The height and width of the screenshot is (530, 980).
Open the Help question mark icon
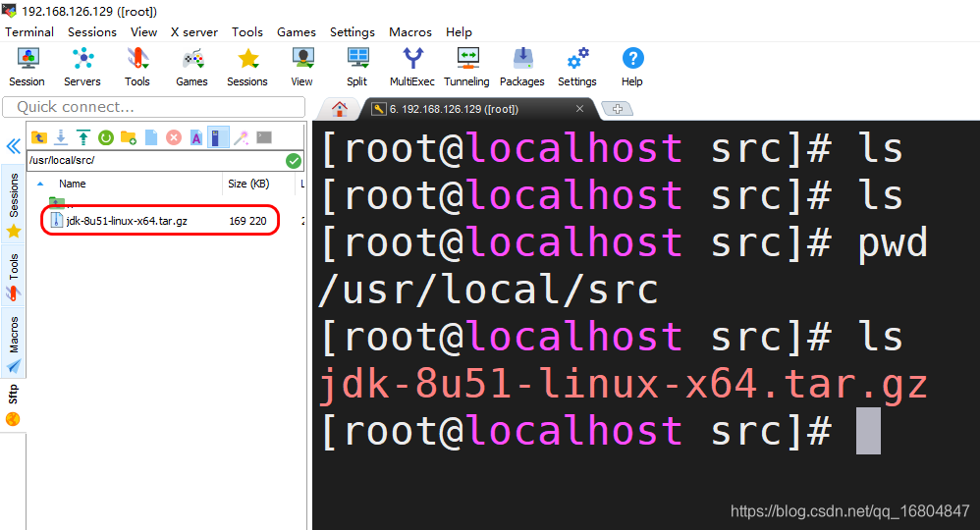click(631, 67)
